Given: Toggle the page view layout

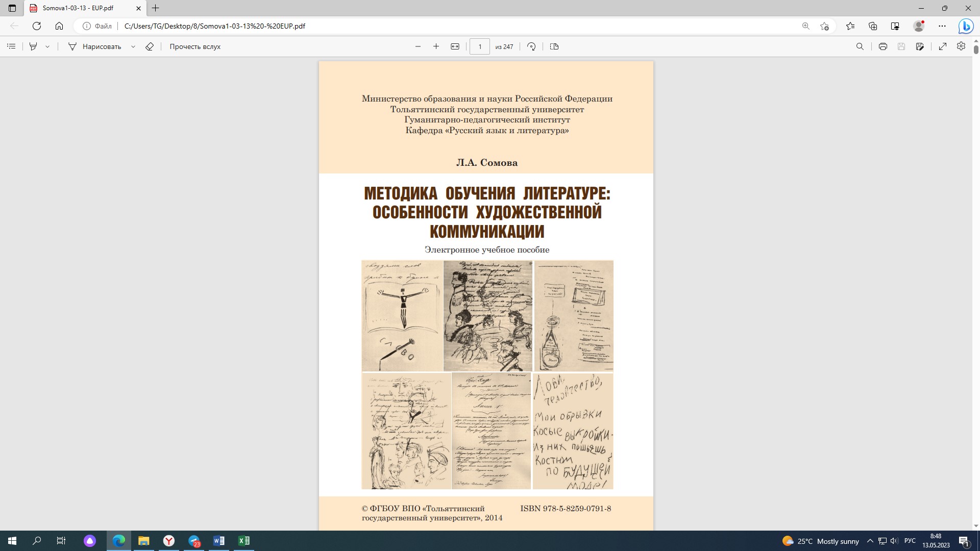Looking at the screenshot, I should point(554,46).
